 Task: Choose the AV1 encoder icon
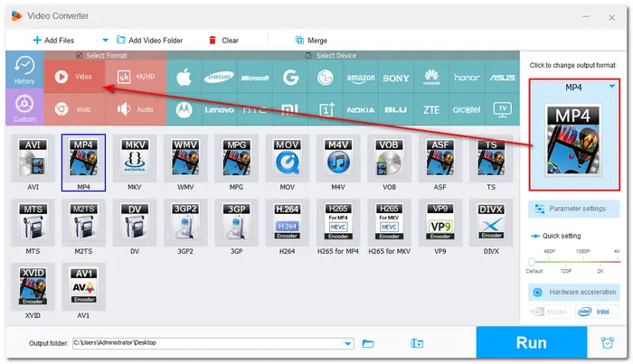83,286
